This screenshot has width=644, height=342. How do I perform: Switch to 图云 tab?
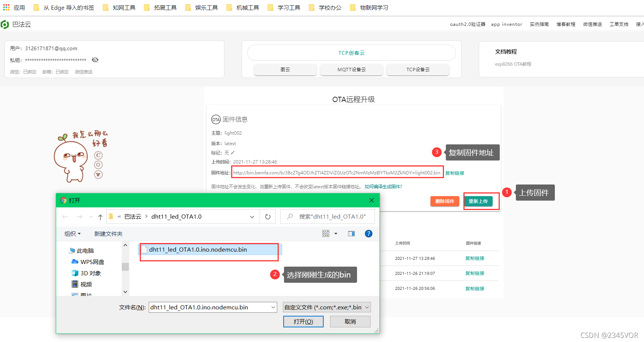click(285, 70)
